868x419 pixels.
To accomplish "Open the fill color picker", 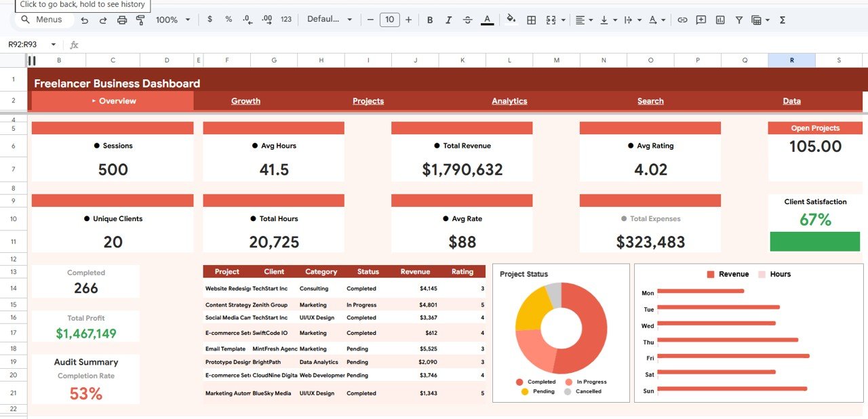I will click(x=511, y=20).
